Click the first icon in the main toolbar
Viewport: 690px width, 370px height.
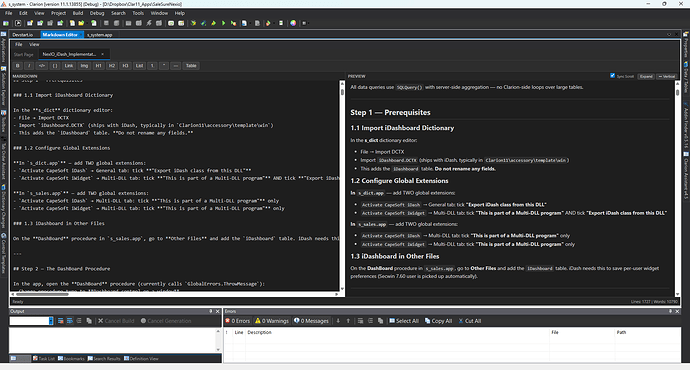6,23
